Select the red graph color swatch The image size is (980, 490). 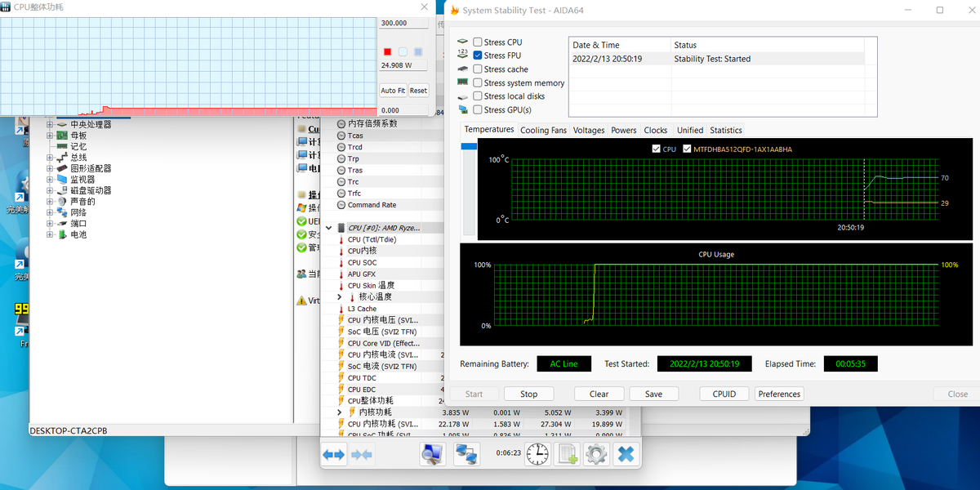pos(388,52)
